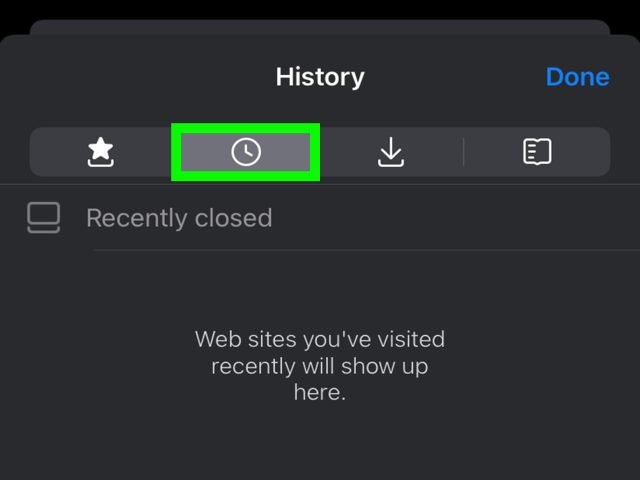Click the separator line under Recently closed
The height and width of the screenshot is (480, 640).
367,250
